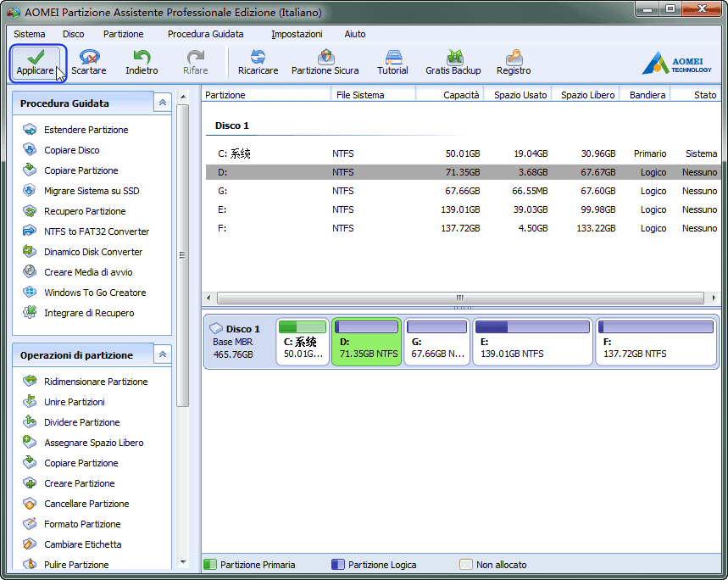The width and height of the screenshot is (728, 580).
Task: Sort by the Spazio Usato column header
Action: click(518, 95)
